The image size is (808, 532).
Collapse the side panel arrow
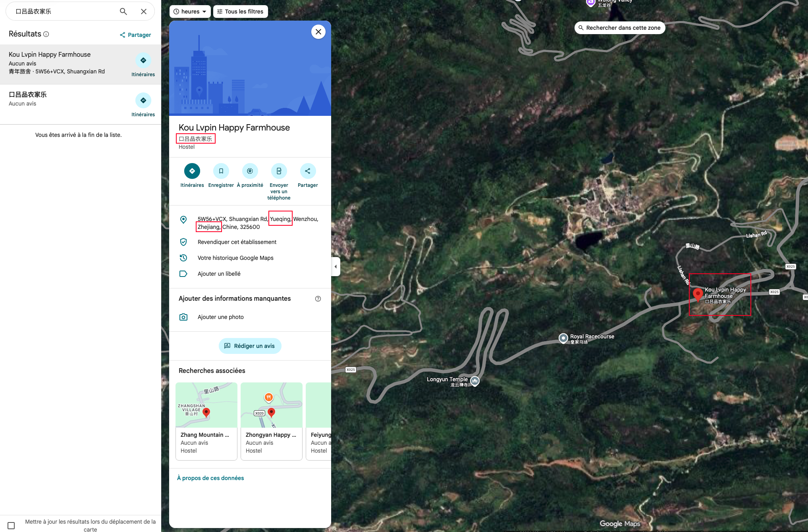[x=336, y=267]
